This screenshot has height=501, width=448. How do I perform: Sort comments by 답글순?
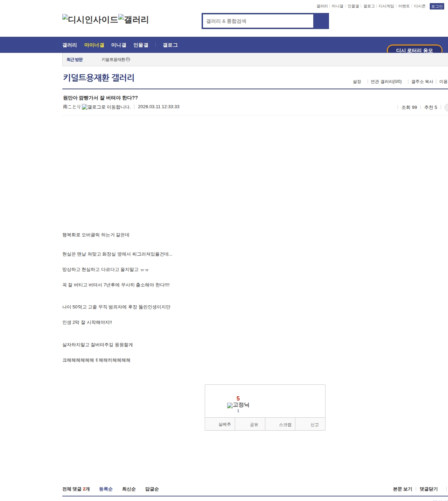[x=152, y=489]
